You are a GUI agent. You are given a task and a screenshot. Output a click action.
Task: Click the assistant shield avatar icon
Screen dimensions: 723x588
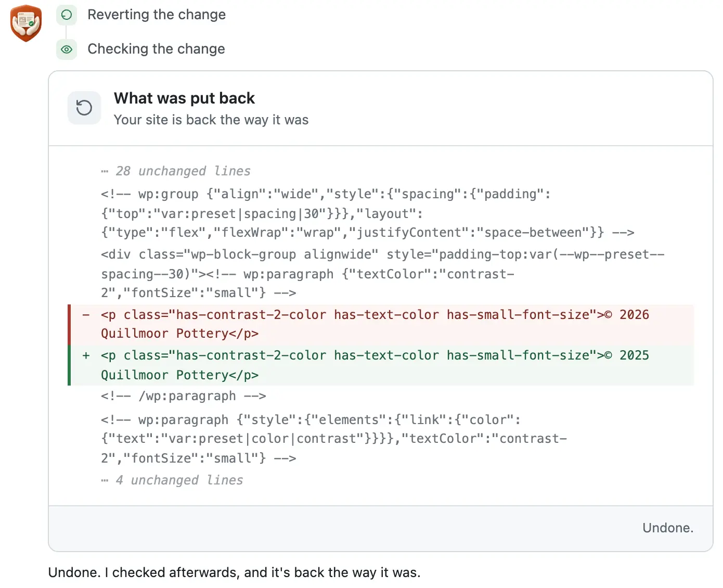click(26, 23)
